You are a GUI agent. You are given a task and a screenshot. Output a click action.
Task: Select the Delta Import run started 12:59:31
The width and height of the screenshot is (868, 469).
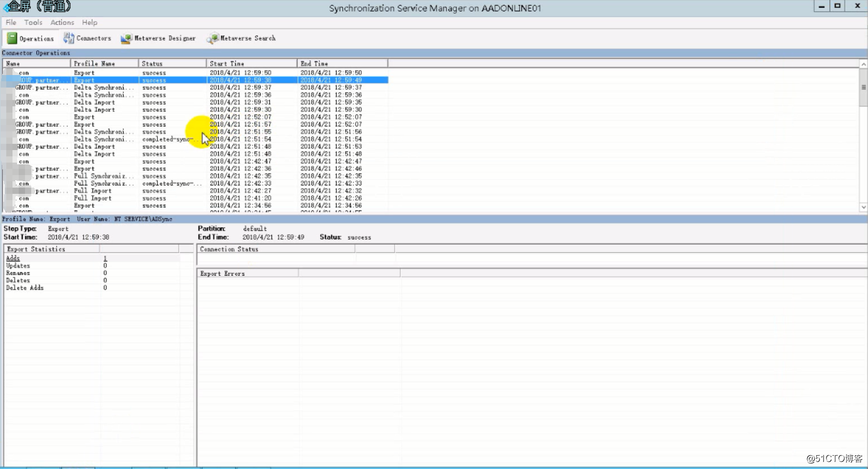(x=195, y=102)
